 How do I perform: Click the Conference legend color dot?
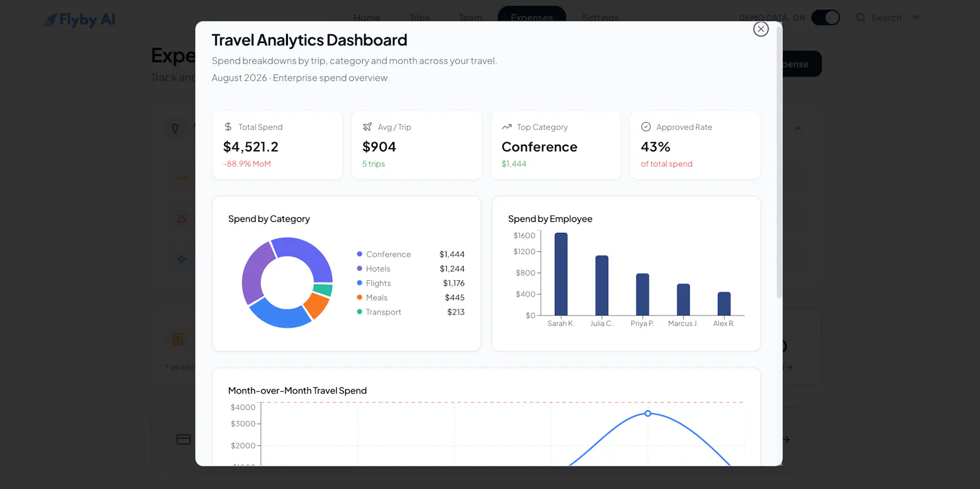[x=360, y=254]
